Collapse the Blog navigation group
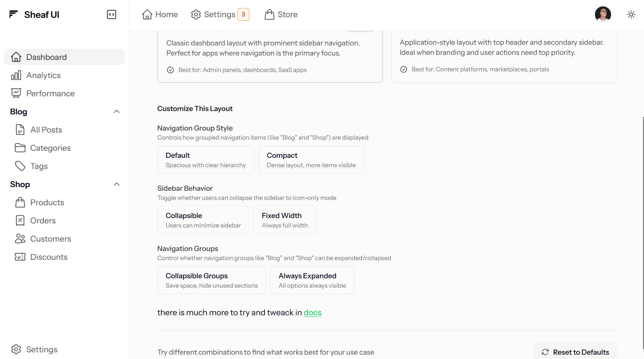 (117, 112)
